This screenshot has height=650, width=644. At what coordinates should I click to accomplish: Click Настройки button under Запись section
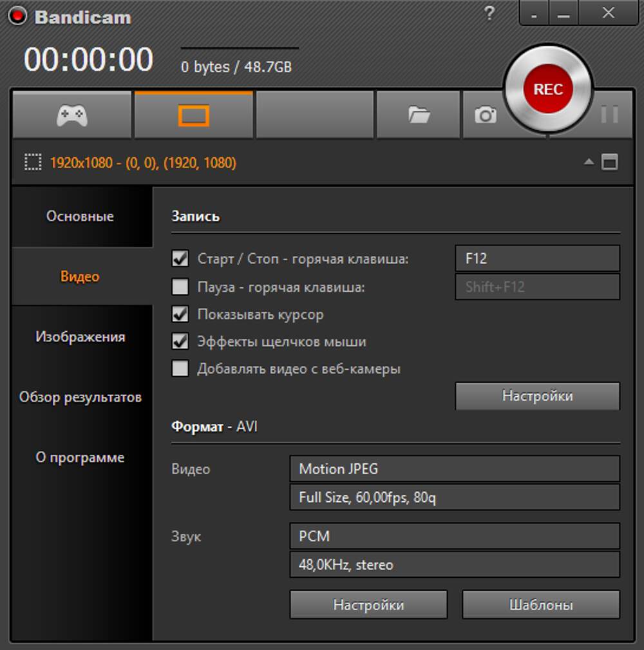point(537,396)
